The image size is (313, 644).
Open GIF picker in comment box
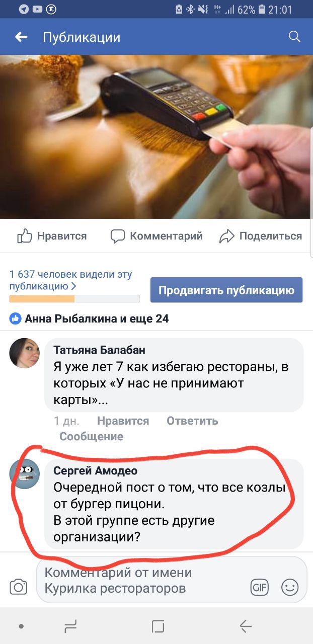(x=260, y=587)
